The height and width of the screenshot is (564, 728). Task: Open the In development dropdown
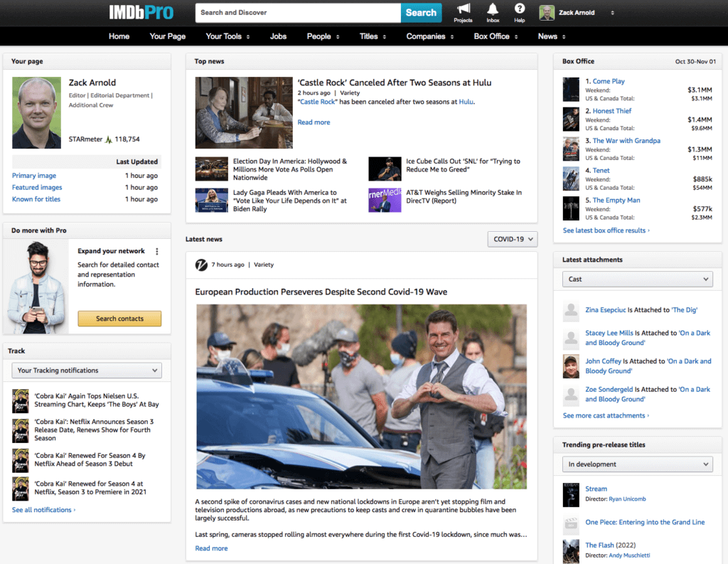pos(638,464)
